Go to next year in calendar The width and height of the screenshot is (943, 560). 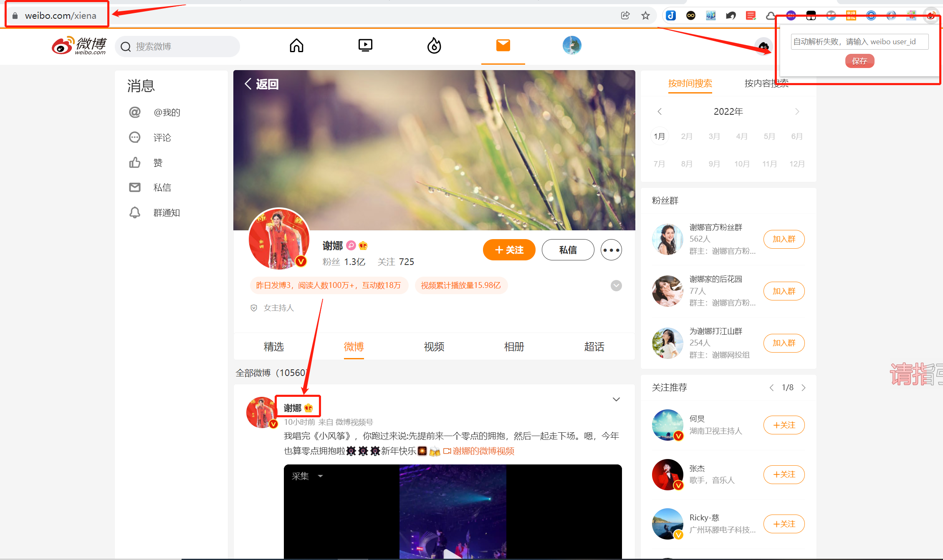point(797,111)
